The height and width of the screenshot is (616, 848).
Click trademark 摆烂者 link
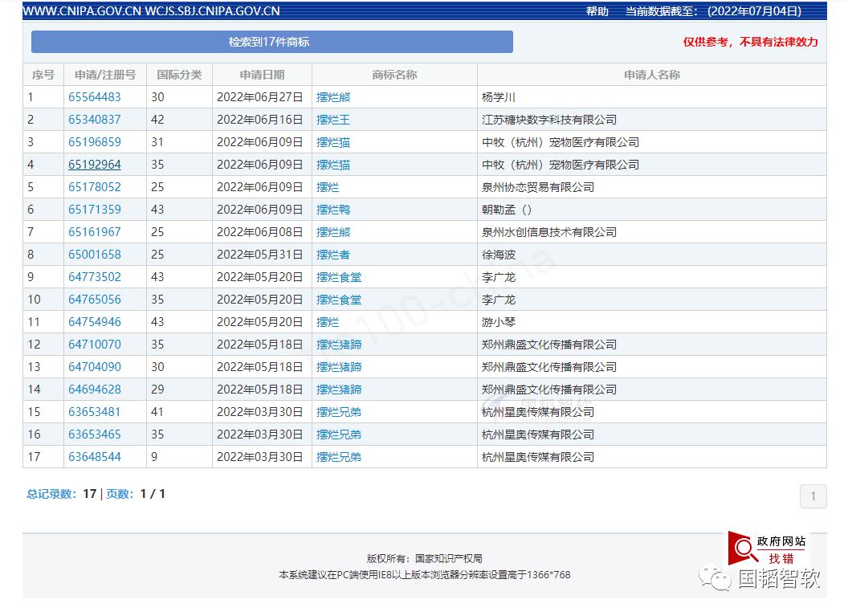pos(333,255)
